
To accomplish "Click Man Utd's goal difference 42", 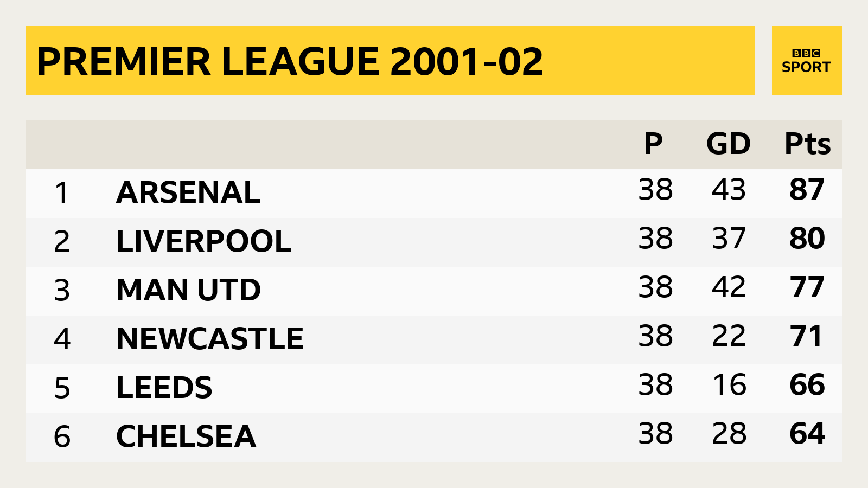I will [x=729, y=287].
